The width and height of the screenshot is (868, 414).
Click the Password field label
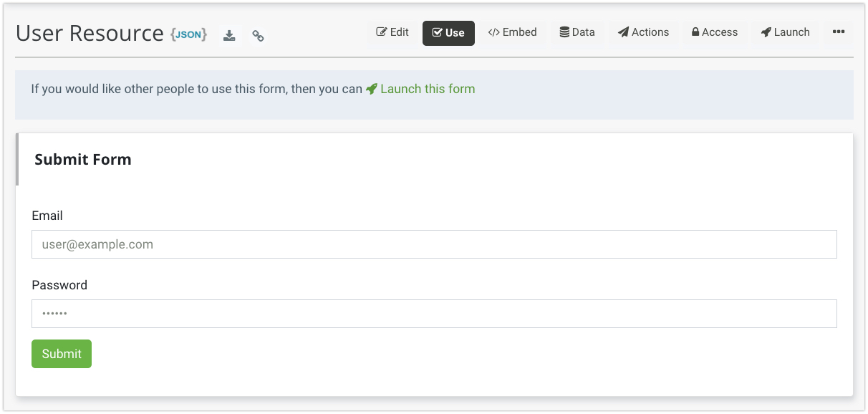59,285
